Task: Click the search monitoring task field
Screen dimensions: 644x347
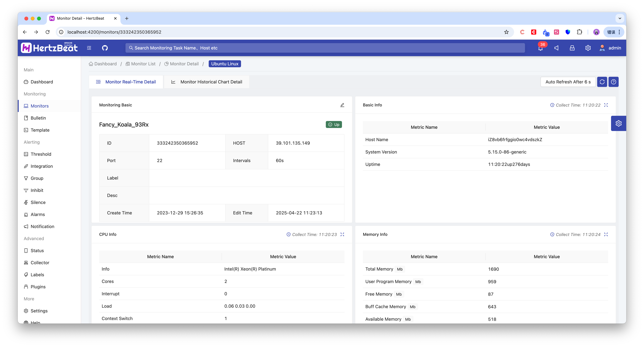Action: (325, 48)
